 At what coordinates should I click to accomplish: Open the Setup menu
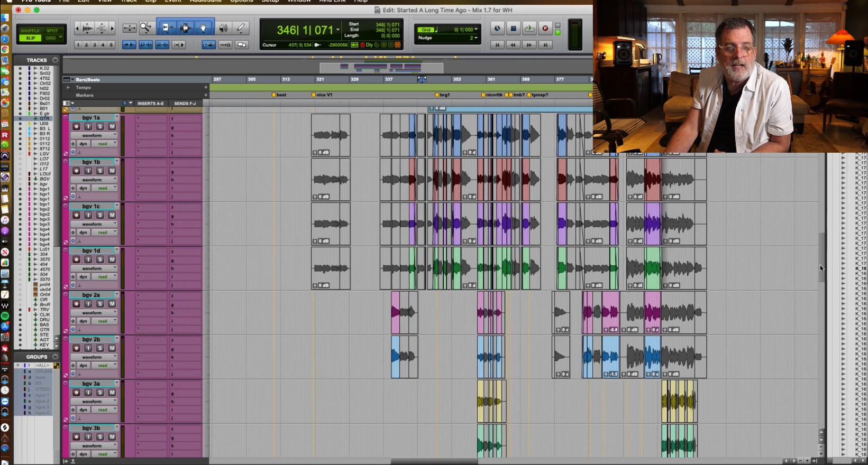pyautogui.click(x=270, y=2)
